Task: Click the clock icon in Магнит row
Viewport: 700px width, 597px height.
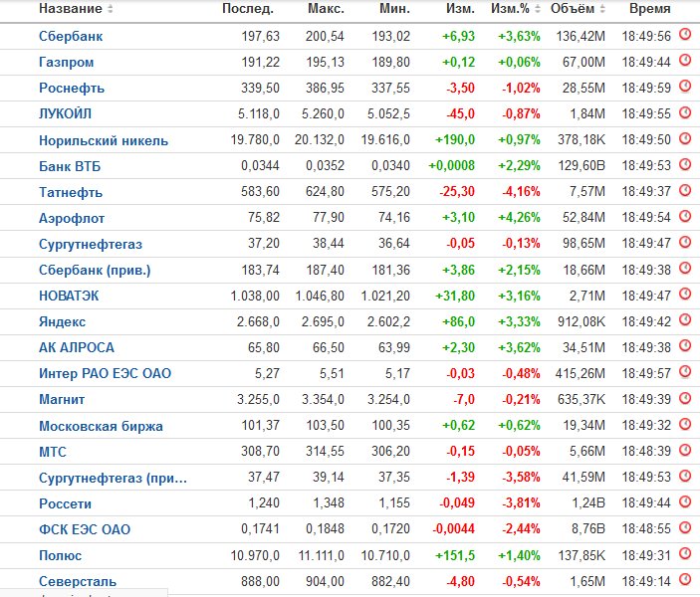Action: (685, 397)
